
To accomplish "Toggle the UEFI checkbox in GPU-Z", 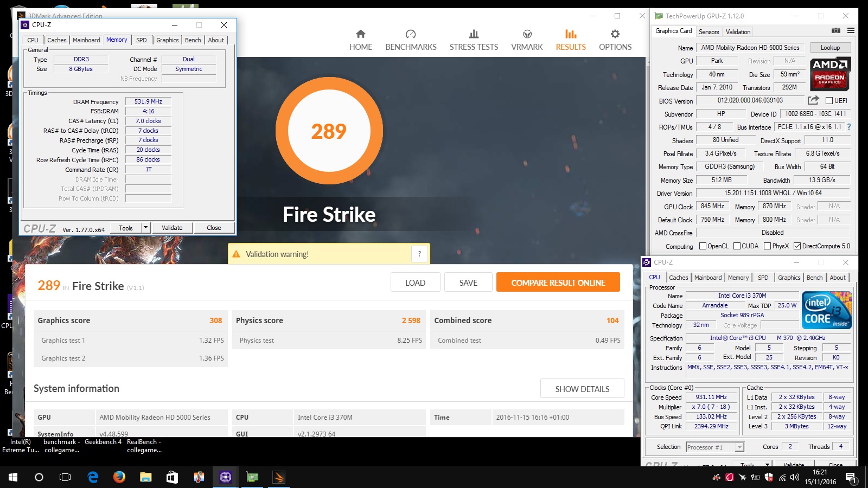I will pyautogui.click(x=829, y=101).
